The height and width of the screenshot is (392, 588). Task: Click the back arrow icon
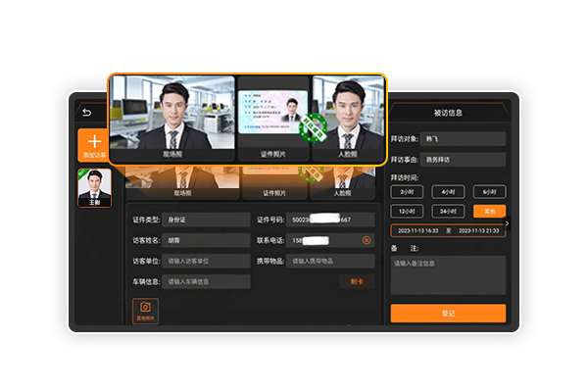tap(86, 112)
